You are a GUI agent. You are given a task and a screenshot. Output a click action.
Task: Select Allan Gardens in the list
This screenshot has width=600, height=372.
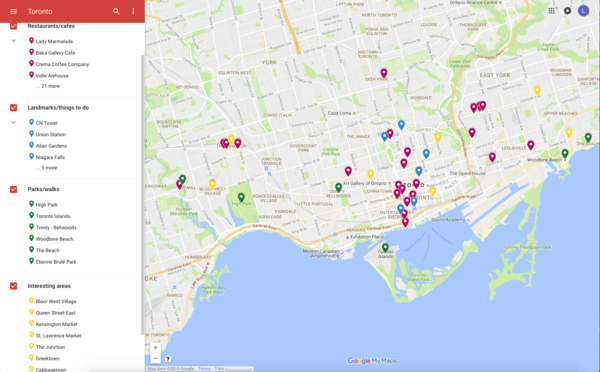pyautogui.click(x=51, y=146)
